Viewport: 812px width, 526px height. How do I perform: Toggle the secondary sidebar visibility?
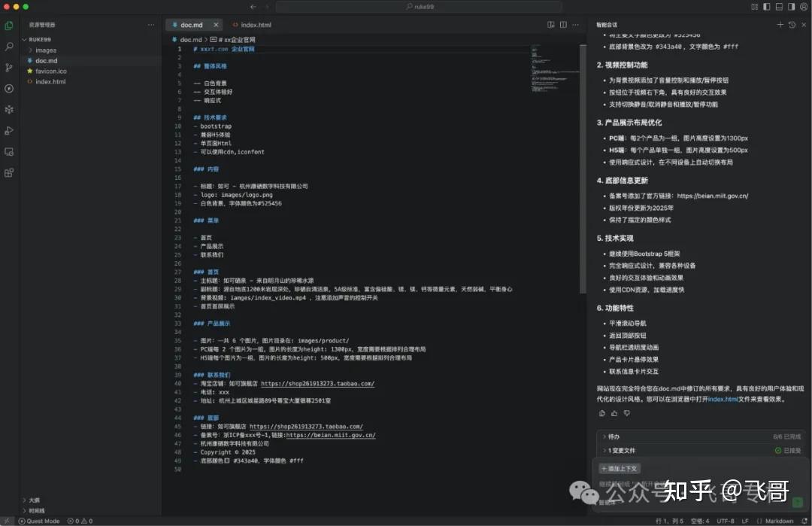point(791,7)
